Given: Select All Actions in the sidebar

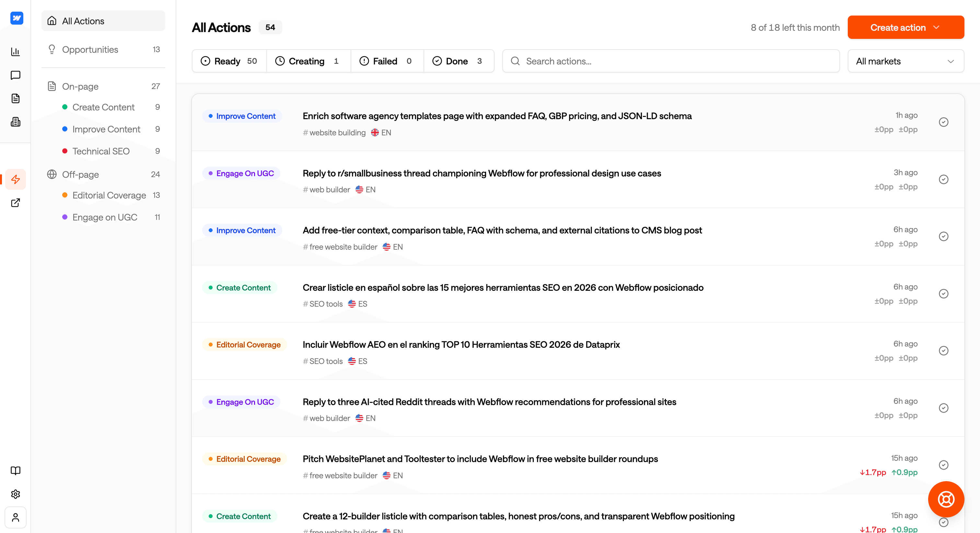Looking at the screenshot, I should [103, 21].
